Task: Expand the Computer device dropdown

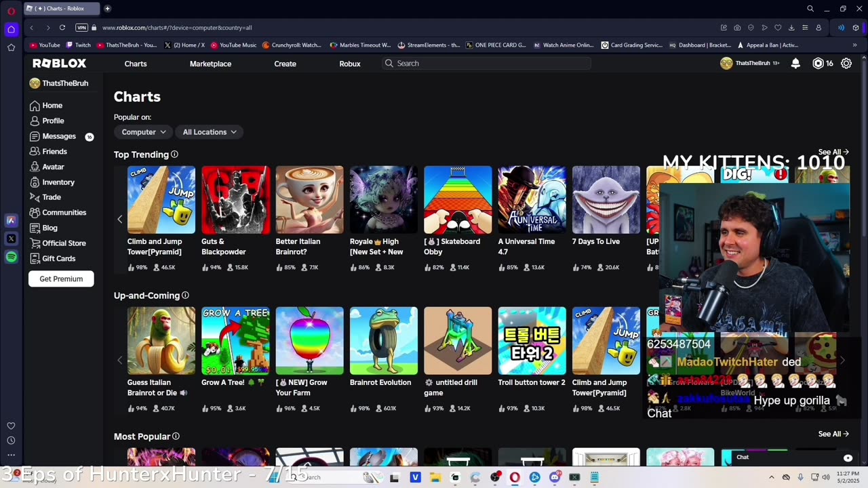Action: [143, 132]
